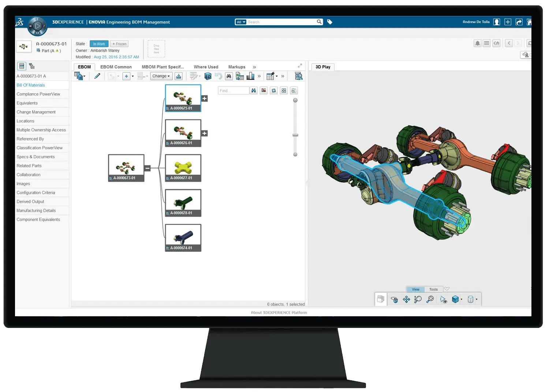Open the 3D cube viewer icon in EBOM toolbar
The width and height of the screenshot is (549, 392).
[x=208, y=76]
